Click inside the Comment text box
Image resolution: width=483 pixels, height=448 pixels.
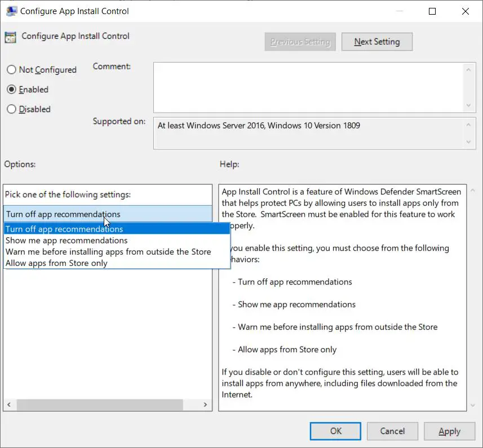(x=308, y=87)
